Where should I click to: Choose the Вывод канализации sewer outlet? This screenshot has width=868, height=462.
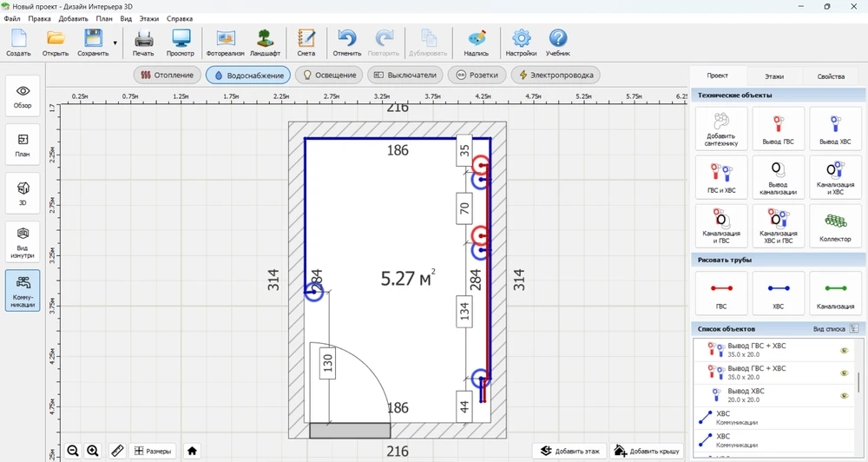[778, 177]
